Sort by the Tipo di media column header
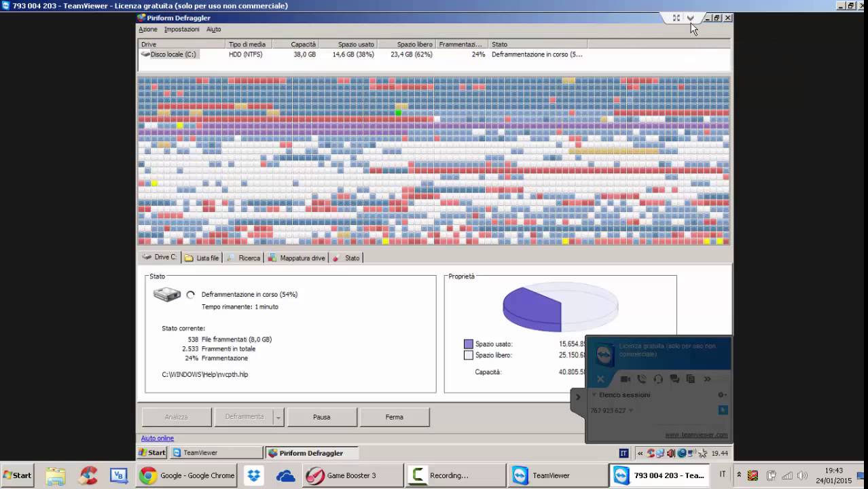868x489 pixels. pyautogui.click(x=249, y=44)
